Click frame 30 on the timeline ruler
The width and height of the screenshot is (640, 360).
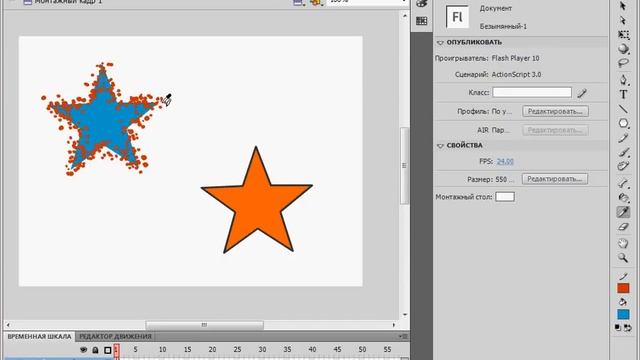262,350
